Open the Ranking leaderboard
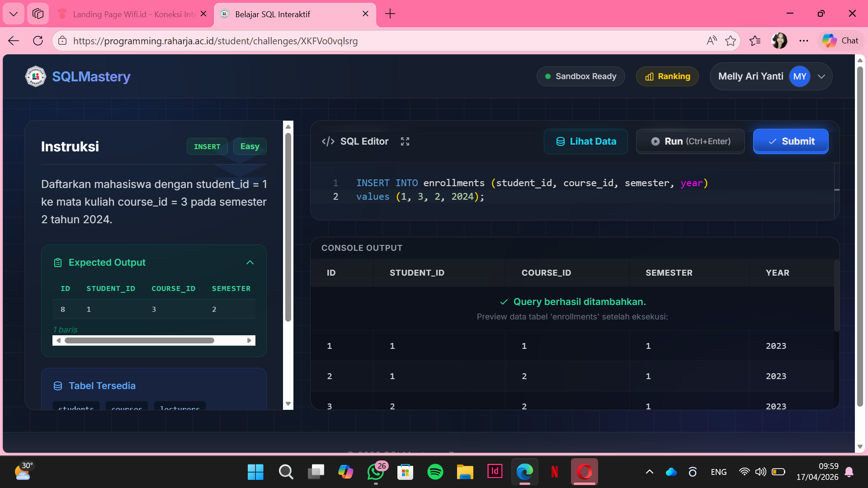Viewport: 868px width, 488px height. pos(667,76)
